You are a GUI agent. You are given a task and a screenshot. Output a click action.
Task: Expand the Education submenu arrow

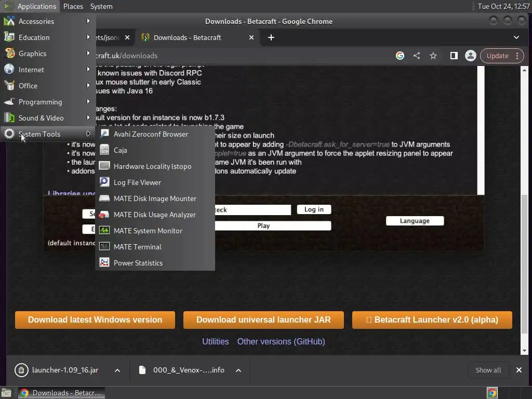click(88, 37)
